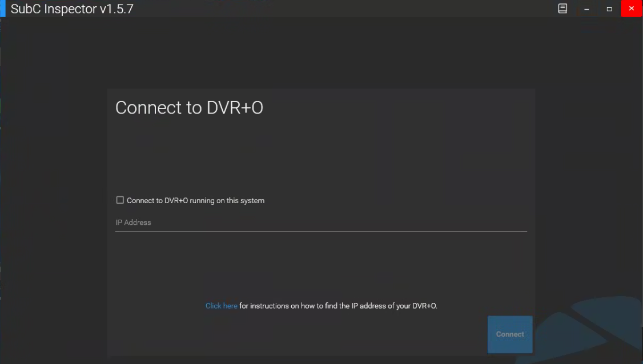Maximize the SubC Inspector window
Screen dimensions: 643x364
pos(609,9)
